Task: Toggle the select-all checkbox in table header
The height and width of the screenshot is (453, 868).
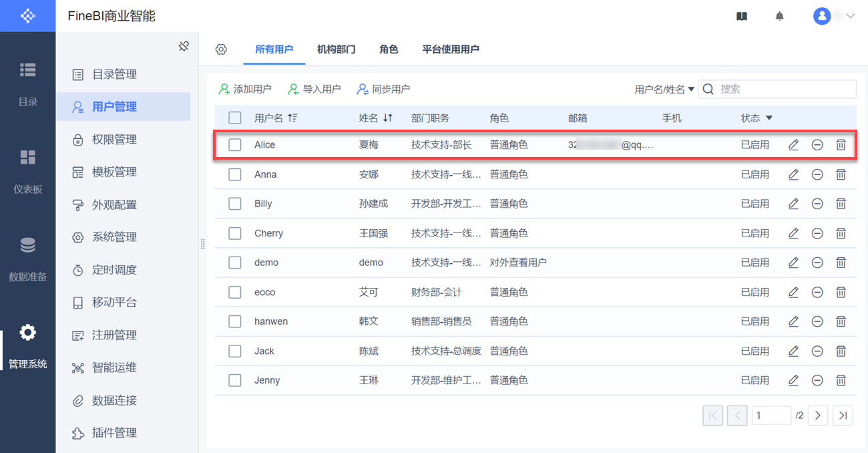Action: click(235, 118)
